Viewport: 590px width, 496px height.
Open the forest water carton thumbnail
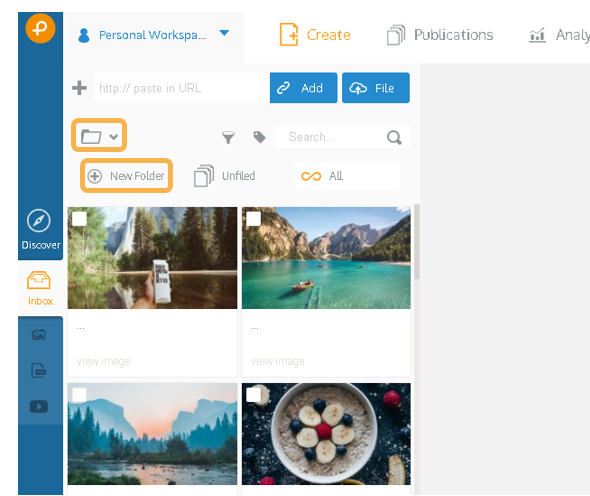pos(152,258)
